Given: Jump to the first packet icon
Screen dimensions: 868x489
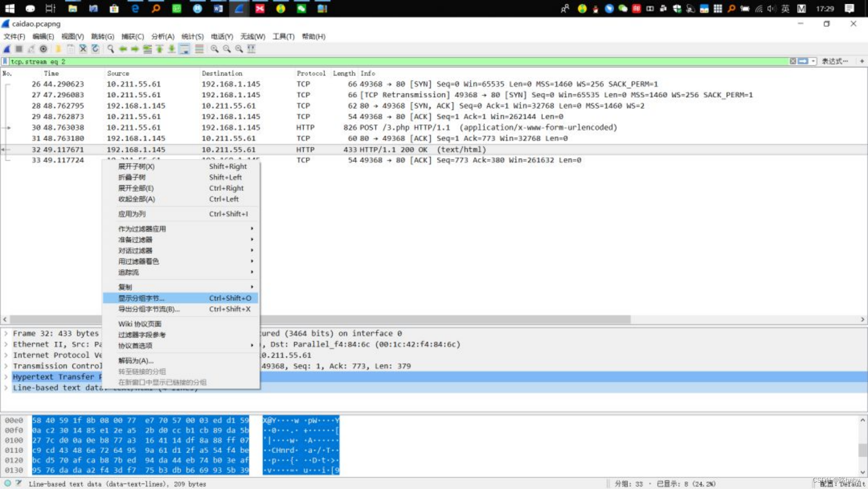Looking at the screenshot, I should pos(160,49).
